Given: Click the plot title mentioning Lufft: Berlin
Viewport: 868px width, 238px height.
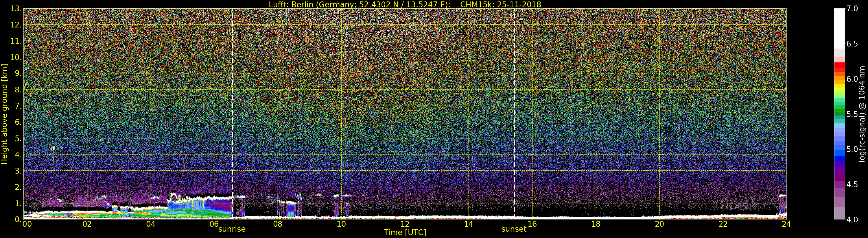Looking at the screenshot, I should pyautogui.click(x=405, y=4).
